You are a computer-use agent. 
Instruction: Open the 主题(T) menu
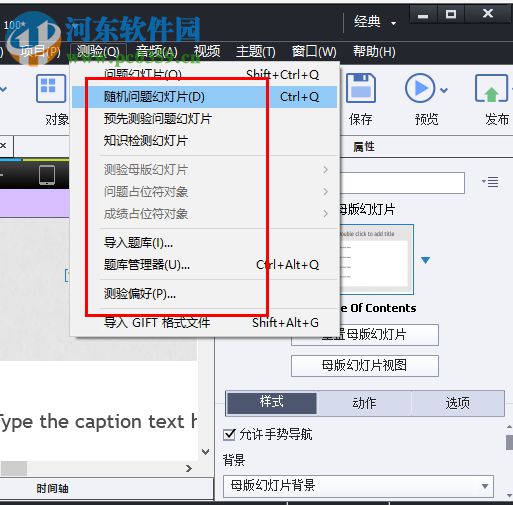pos(255,52)
